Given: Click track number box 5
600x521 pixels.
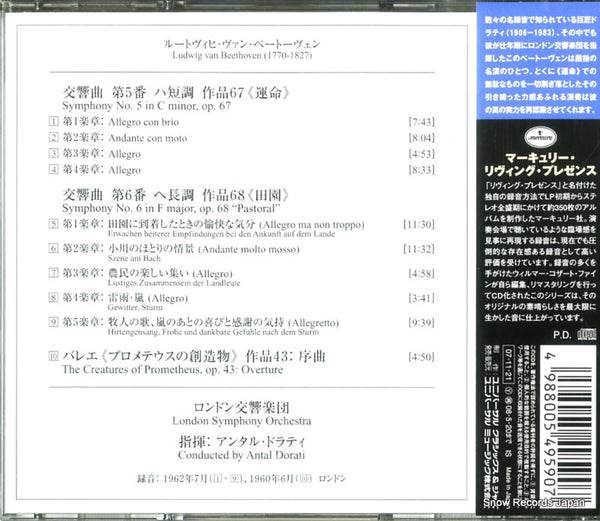Looking at the screenshot, I should tap(54, 224).
